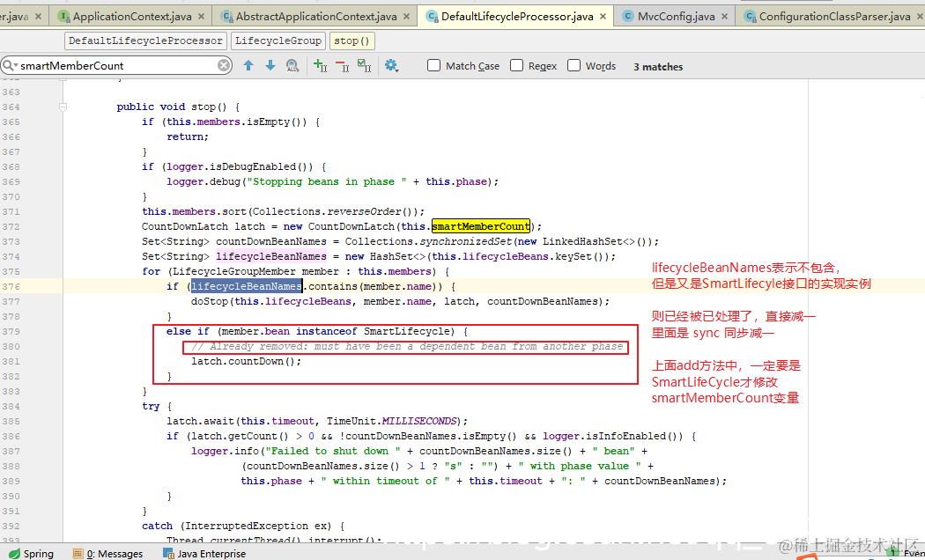The height and width of the screenshot is (560, 925).
Task: Click MILLISECONDS constant on line 385
Action: (x=419, y=421)
